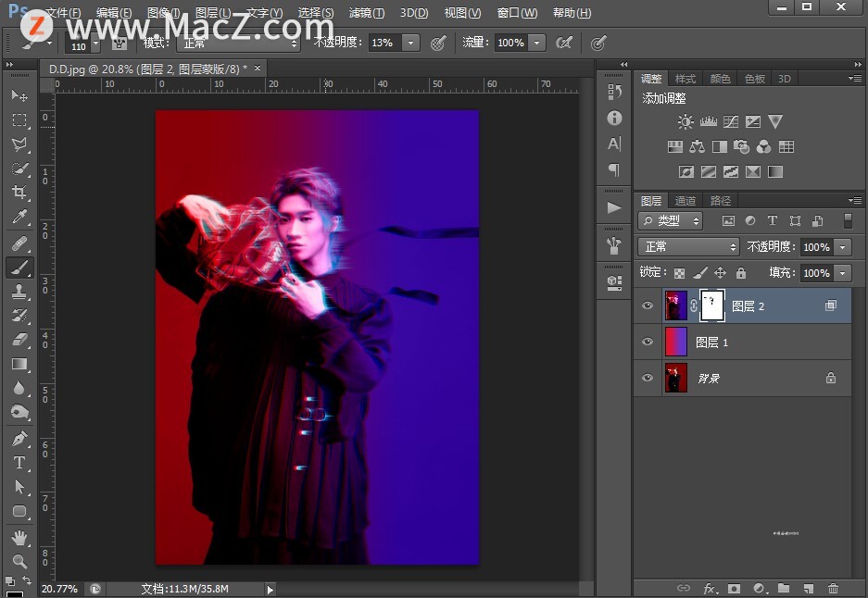The image size is (868, 598).
Task: Add a Levels adjustment
Action: click(708, 121)
